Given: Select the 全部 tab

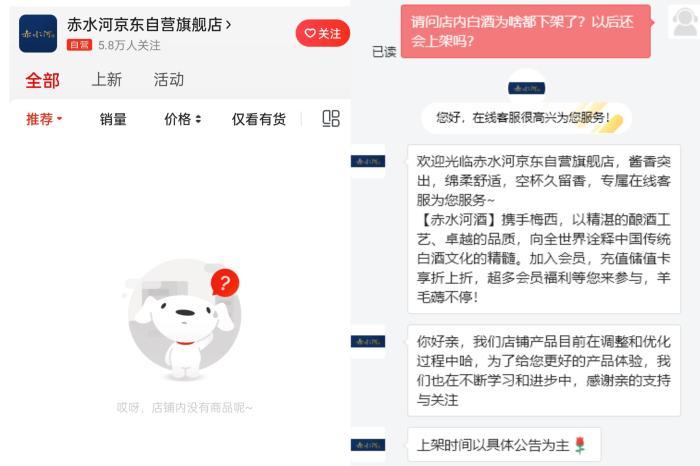Looking at the screenshot, I should click(x=42, y=81).
